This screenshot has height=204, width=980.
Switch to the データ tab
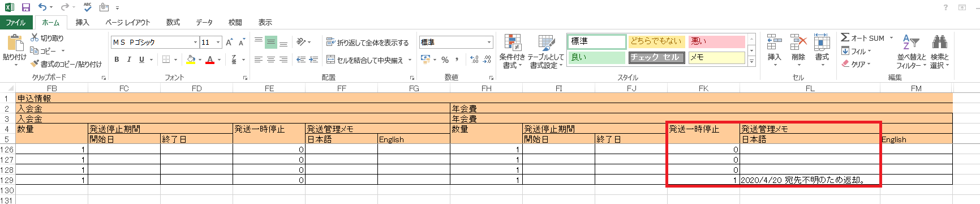[204, 23]
